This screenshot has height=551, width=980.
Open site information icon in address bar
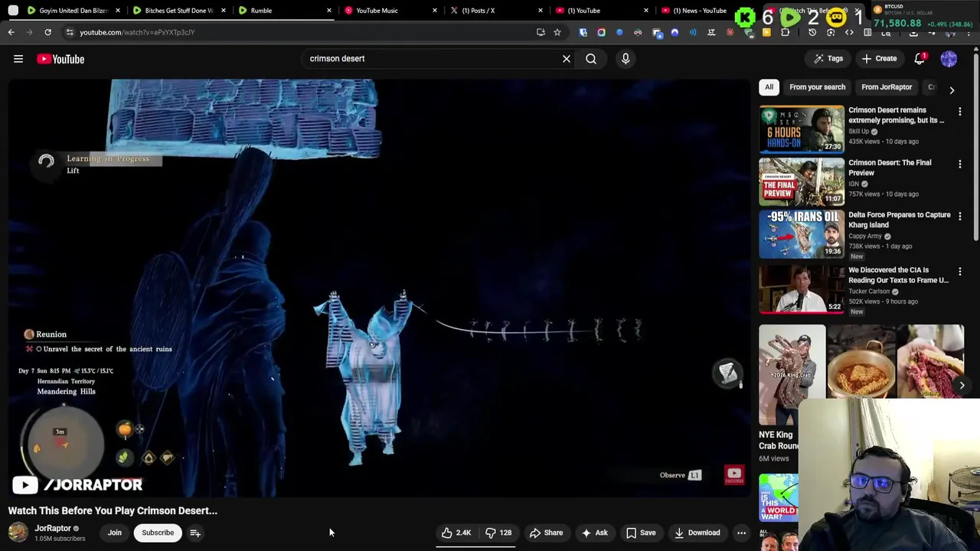[69, 32]
